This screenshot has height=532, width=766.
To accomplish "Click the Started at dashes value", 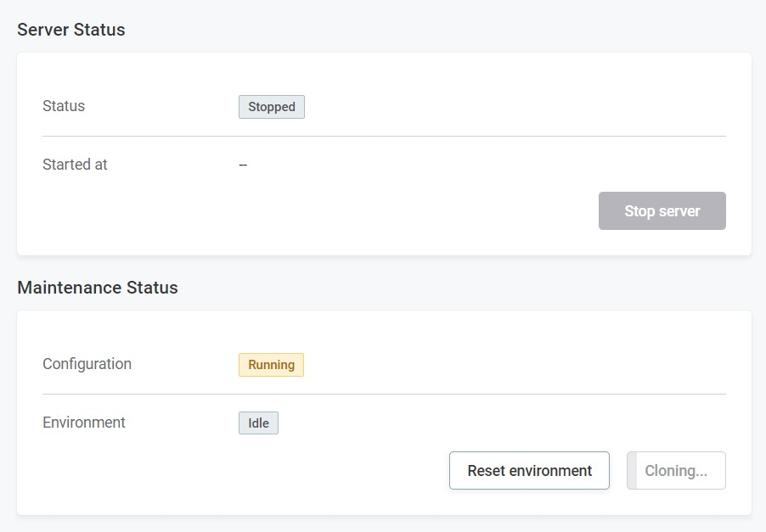I will click(243, 165).
